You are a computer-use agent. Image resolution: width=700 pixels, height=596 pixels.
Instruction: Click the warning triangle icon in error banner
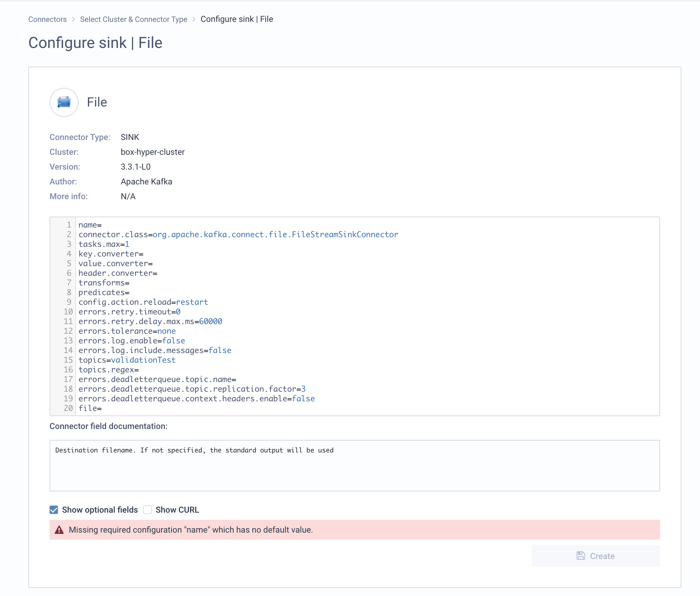[59, 529]
